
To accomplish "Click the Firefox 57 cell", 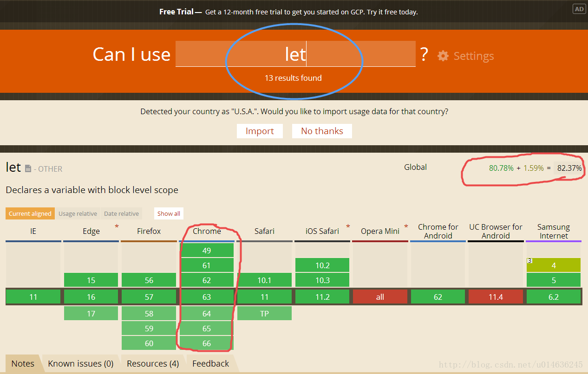I will tap(149, 297).
